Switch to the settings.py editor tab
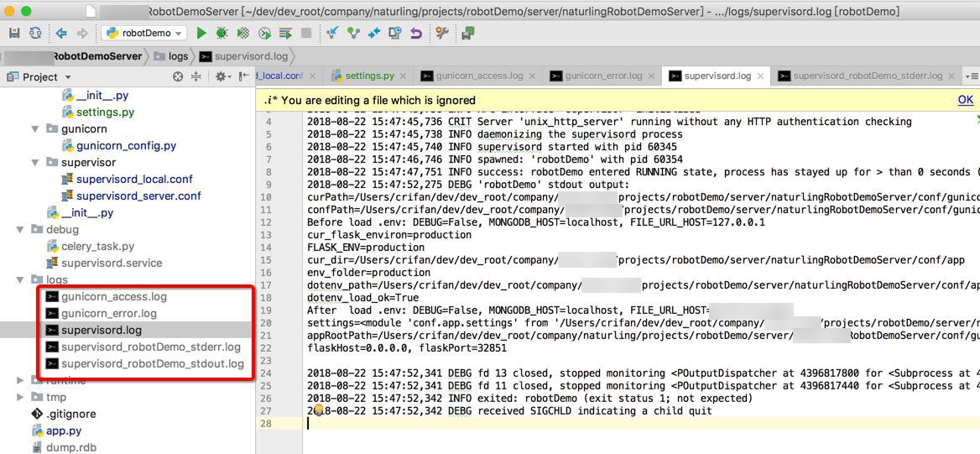 click(x=368, y=76)
